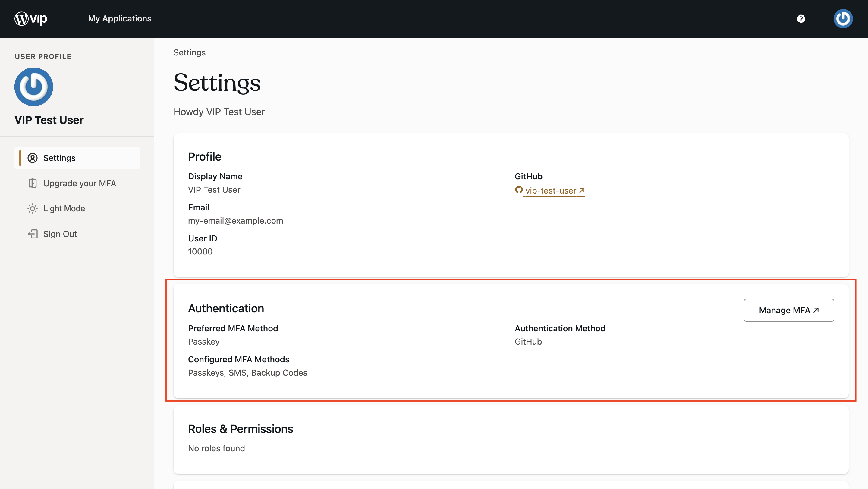Select Settings in the sidebar menu
Image resolution: width=868 pixels, height=489 pixels.
tap(77, 158)
